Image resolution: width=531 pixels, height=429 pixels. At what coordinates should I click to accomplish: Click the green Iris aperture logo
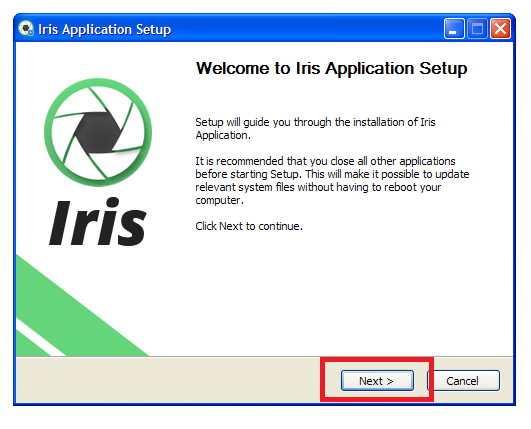coord(98,132)
